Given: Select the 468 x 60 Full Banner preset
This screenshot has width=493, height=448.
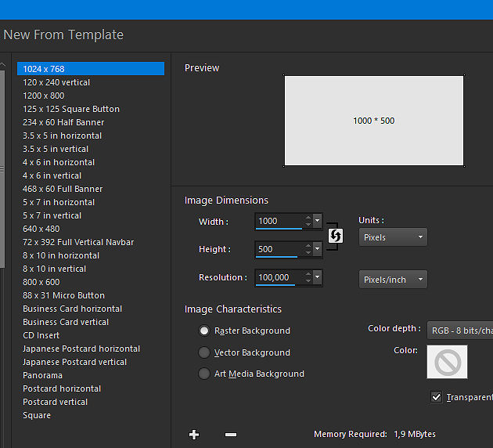Looking at the screenshot, I should click(63, 189).
